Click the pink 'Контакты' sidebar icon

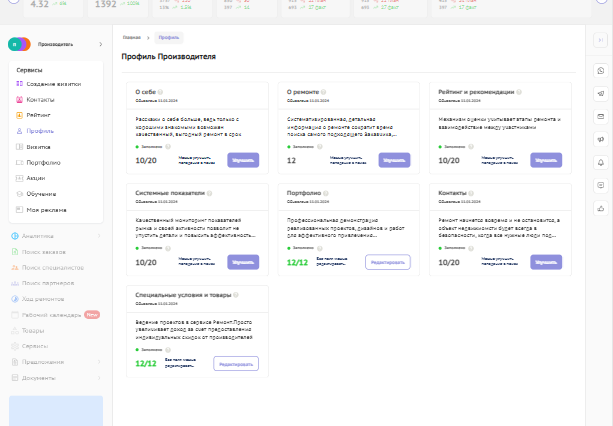(x=19, y=100)
